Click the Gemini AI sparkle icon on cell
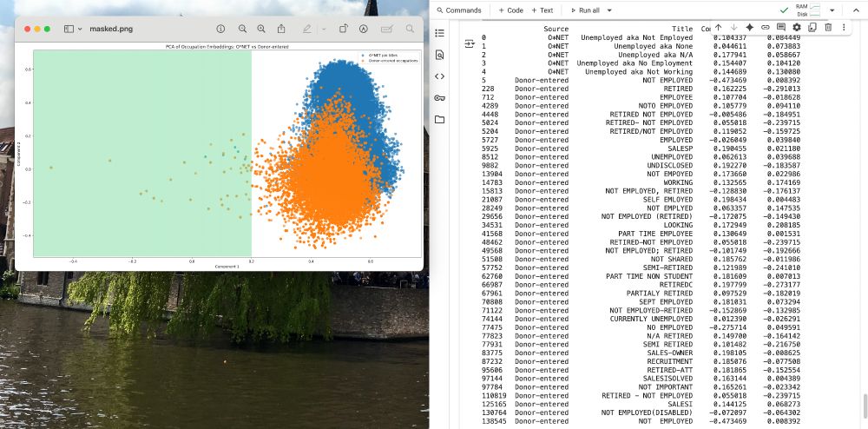 (x=750, y=27)
